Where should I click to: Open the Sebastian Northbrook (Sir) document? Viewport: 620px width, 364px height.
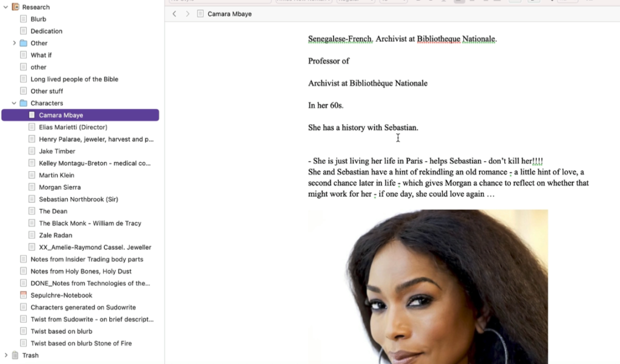(79, 200)
